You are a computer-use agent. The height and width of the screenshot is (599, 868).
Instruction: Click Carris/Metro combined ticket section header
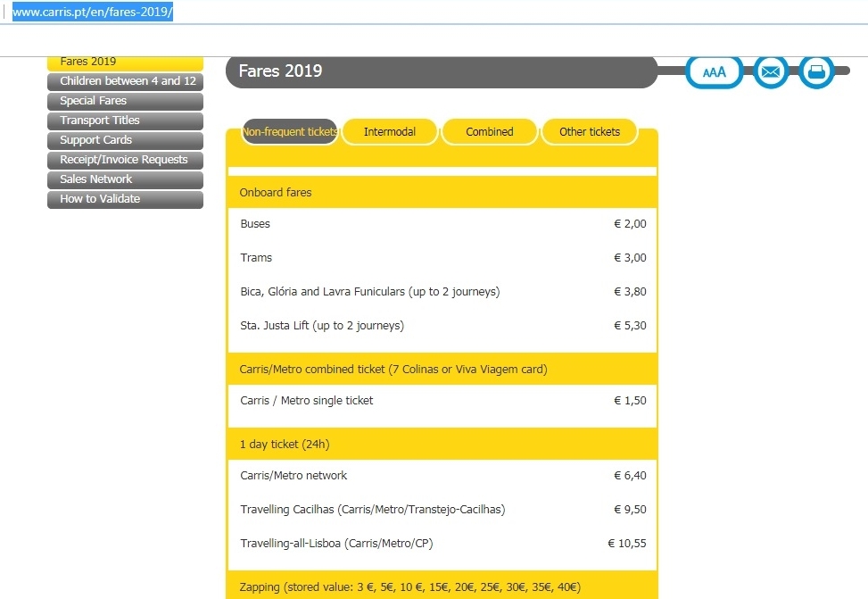pos(442,369)
